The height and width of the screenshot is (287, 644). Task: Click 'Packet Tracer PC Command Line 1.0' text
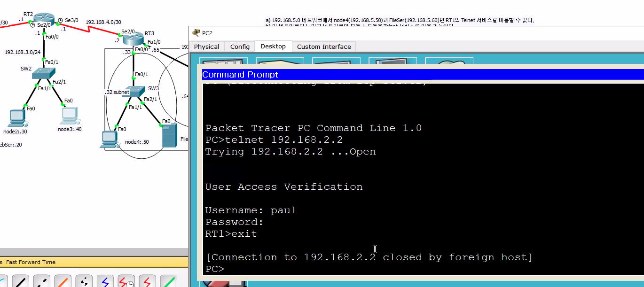[x=313, y=128]
